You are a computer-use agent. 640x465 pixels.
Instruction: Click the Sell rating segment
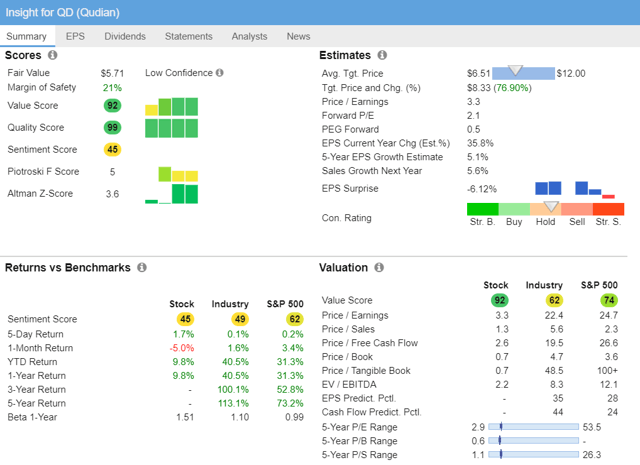(577, 209)
